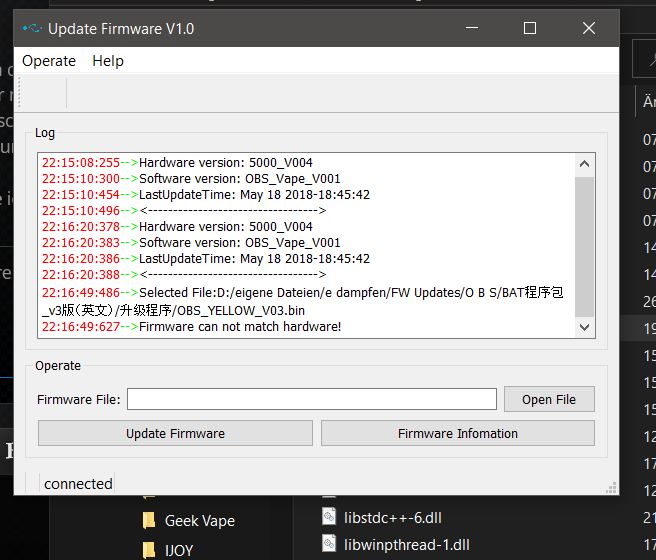Minimize the Update Firmware window
This screenshot has height=560, width=656.
coord(472,29)
